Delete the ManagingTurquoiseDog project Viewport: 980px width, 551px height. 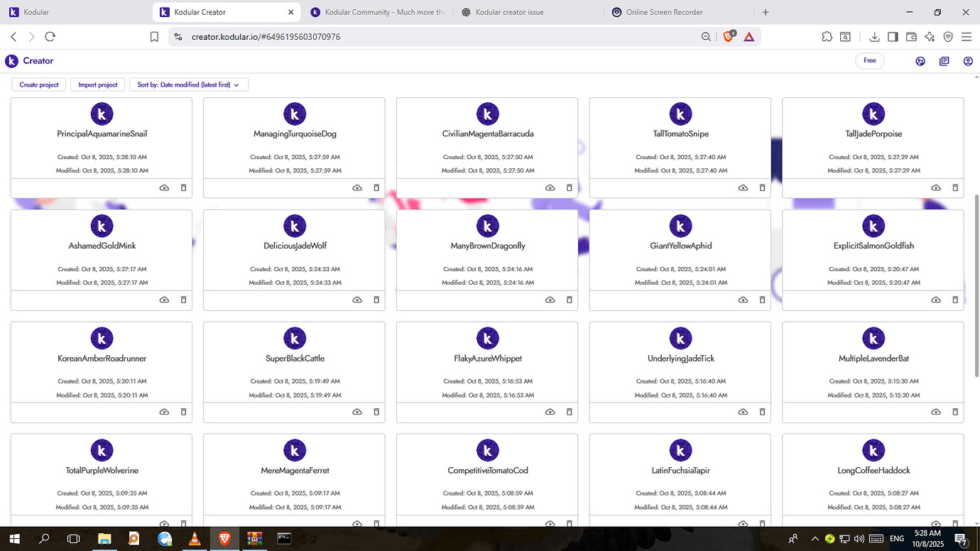pyautogui.click(x=376, y=187)
